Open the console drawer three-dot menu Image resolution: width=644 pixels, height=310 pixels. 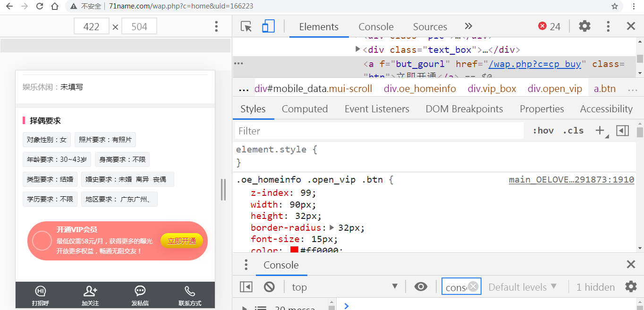pos(246,265)
